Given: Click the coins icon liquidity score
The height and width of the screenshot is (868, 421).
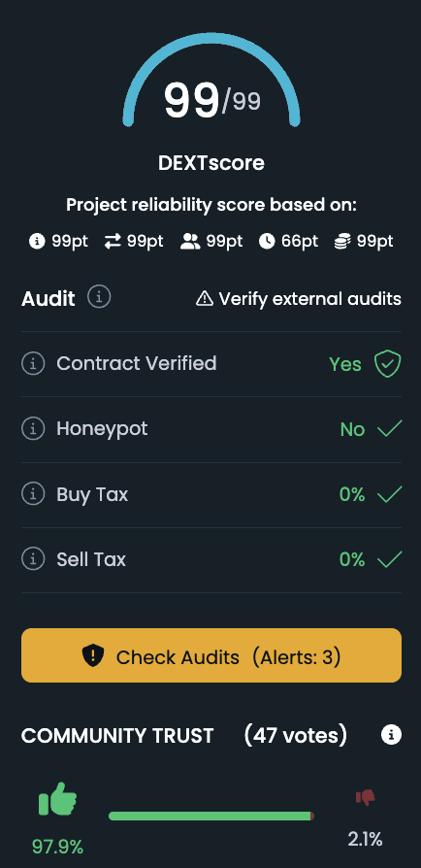Looking at the screenshot, I should tap(343, 242).
